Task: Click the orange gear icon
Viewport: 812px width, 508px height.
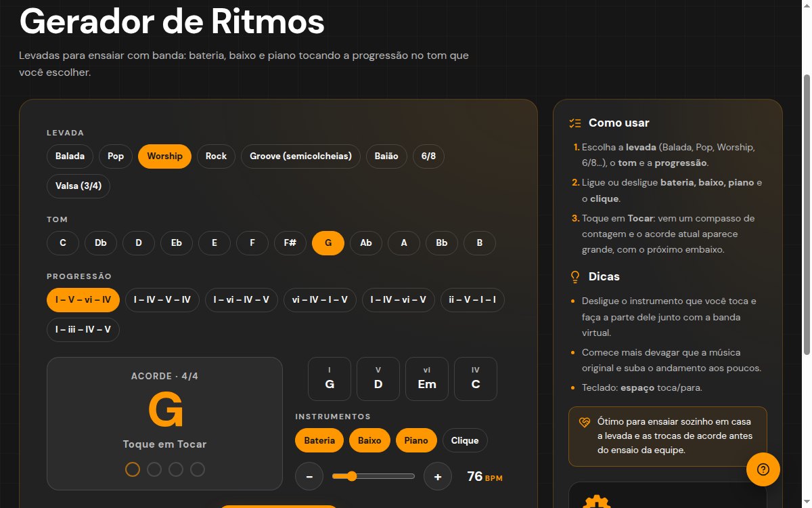Action: pyautogui.click(x=597, y=501)
